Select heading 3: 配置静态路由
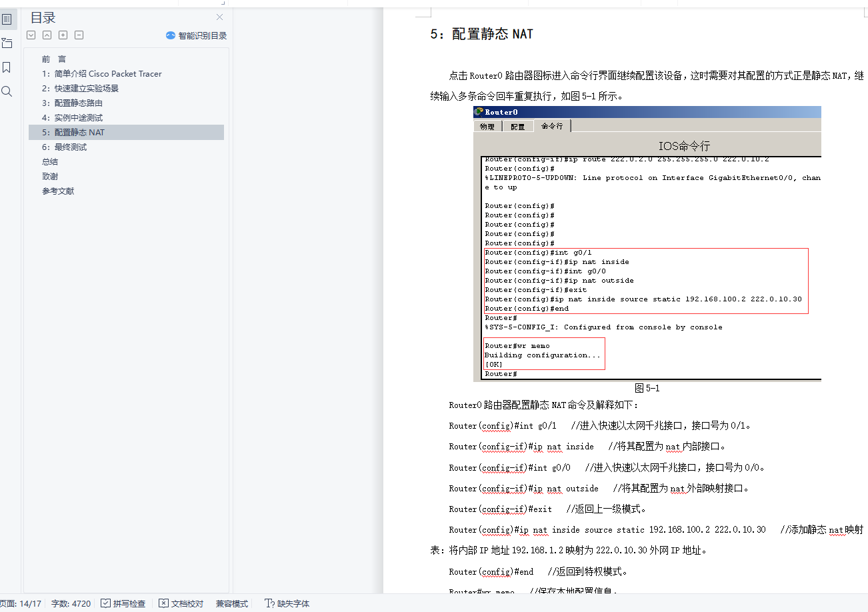This screenshot has width=868, height=612. (72, 103)
